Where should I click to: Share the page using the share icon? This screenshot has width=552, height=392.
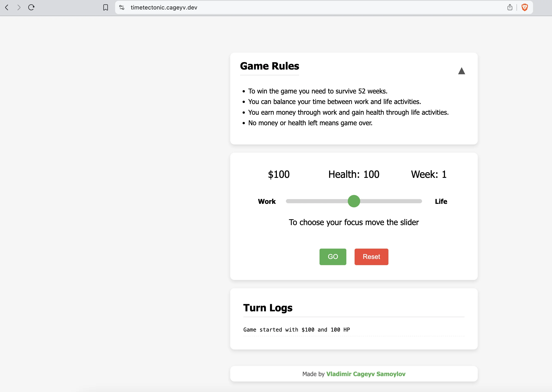510,7
